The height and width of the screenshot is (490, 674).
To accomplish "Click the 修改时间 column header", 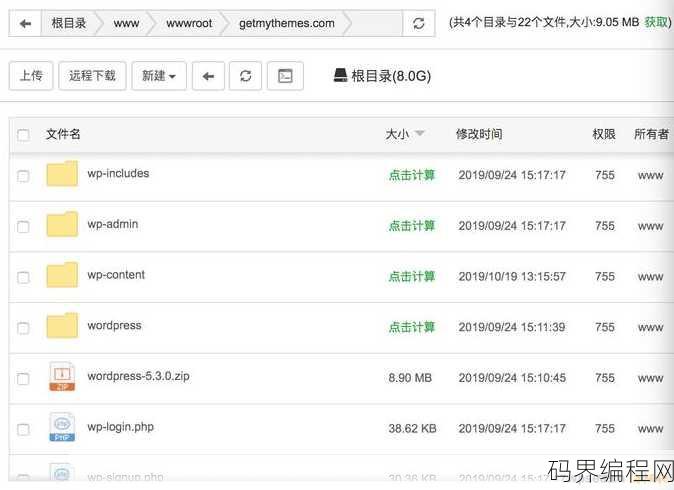I will click(x=479, y=134).
